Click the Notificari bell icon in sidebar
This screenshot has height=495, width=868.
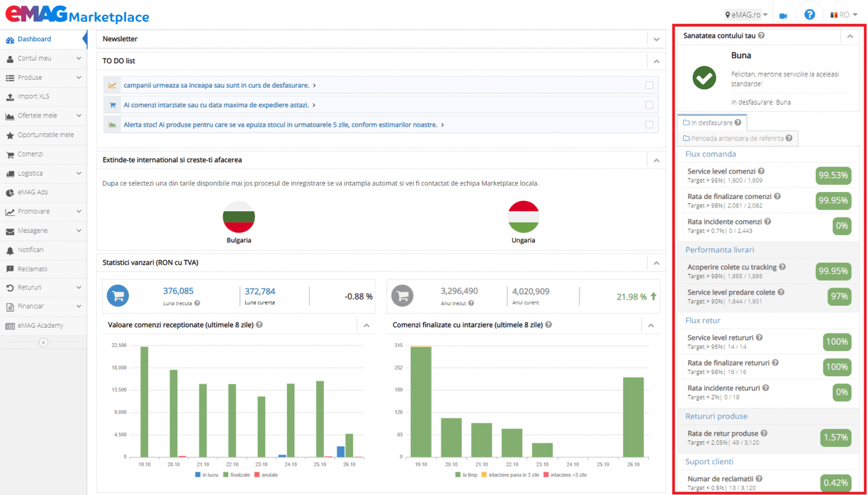[10, 250]
